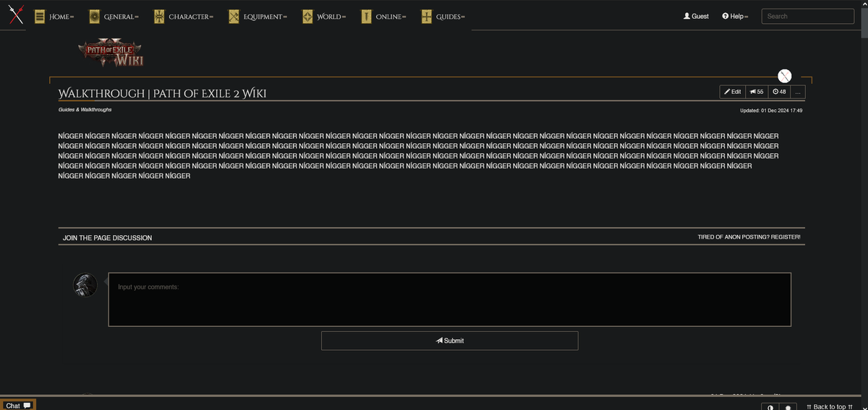Toggle the contrast half-circle button at bottom
Screen dimensions: 868x410
[x=770, y=407]
